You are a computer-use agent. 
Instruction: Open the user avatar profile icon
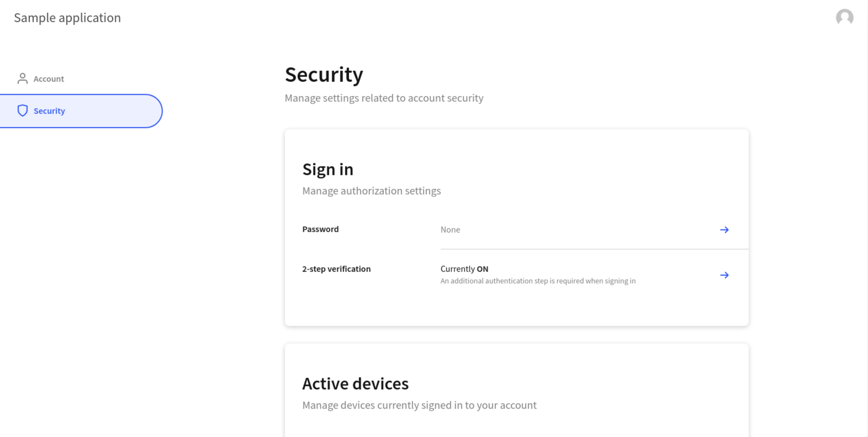tap(845, 17)
